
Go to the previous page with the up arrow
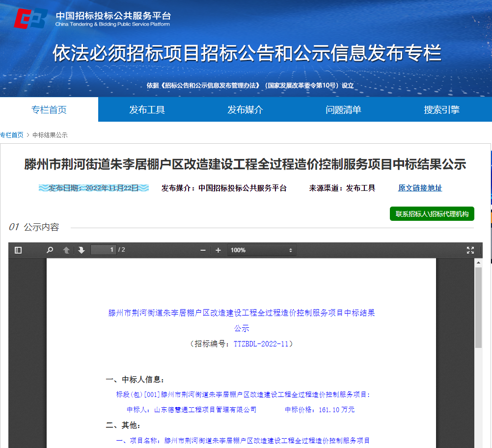coord(66,250)
